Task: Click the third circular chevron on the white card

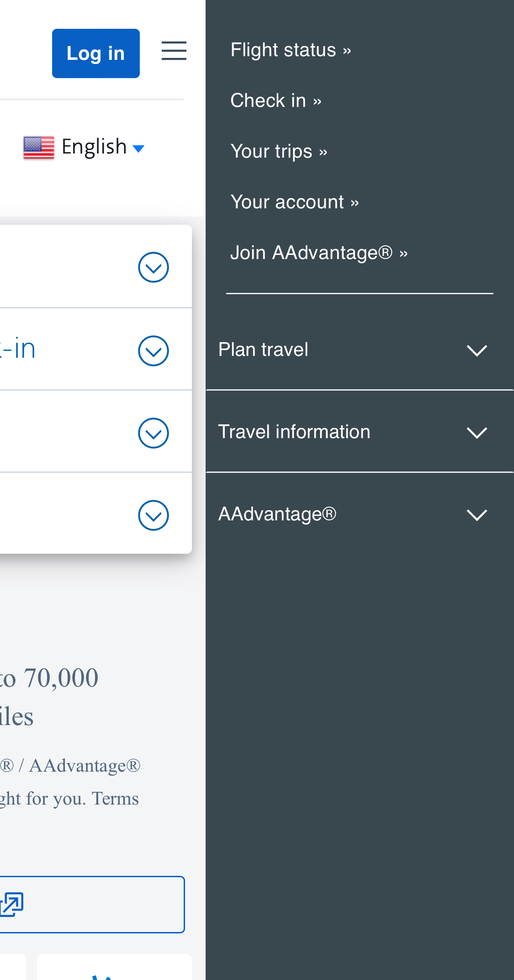Action: click(x=153, y=433)
